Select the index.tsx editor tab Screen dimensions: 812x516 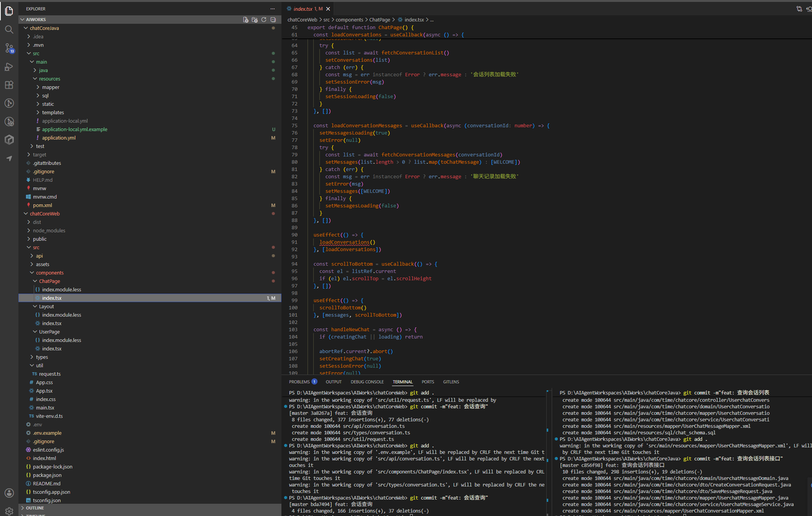click(x=307, y=9)
